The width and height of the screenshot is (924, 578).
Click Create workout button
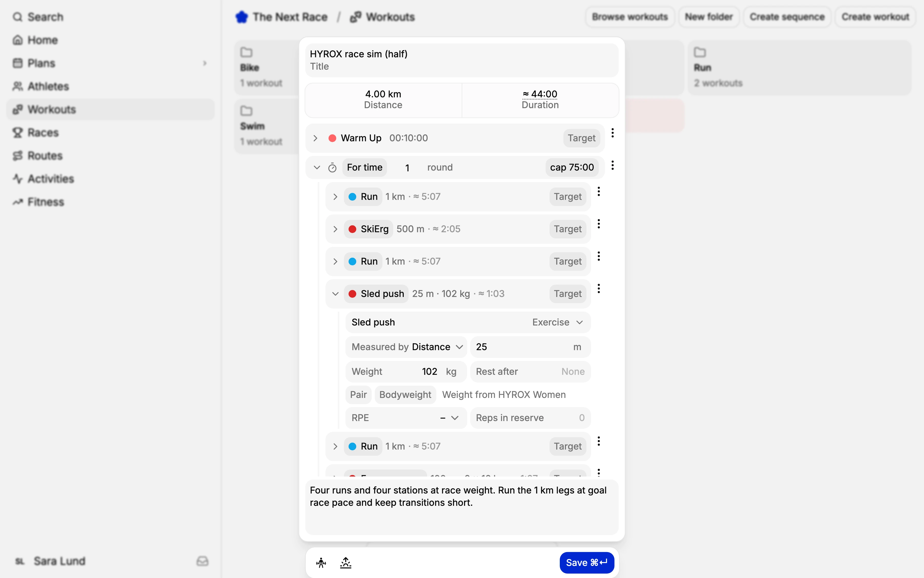[875, 17]
